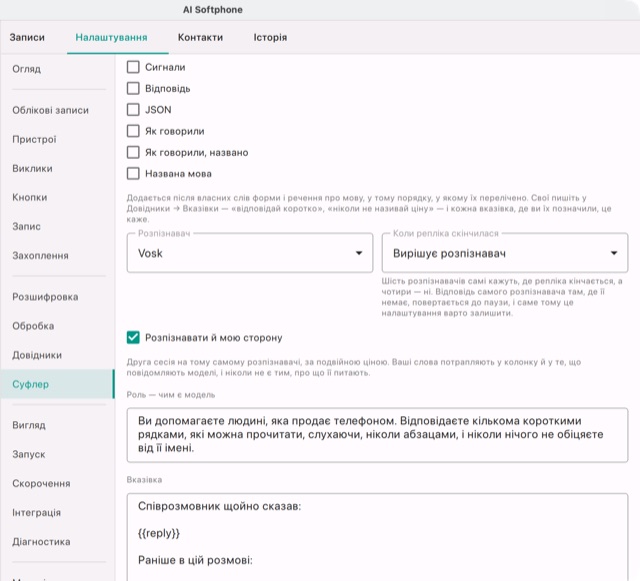Select Інтеграція in the sidebar
Viewport: 640px width, 581px height.
[x=57, y=512]
